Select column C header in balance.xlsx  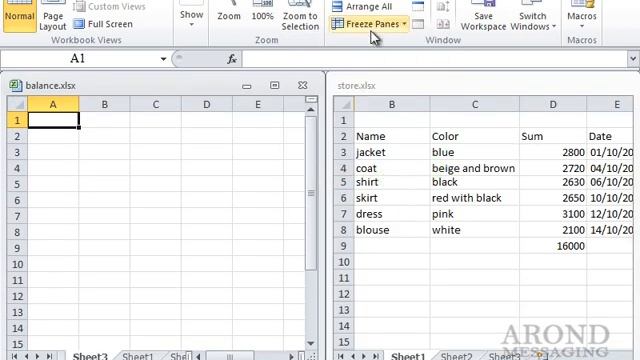pyautogui.click(x=156, y=104)
